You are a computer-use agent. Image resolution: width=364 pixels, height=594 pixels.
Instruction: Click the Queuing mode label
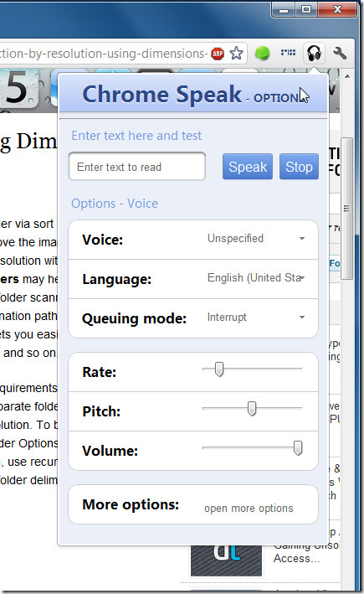[135, 318]
